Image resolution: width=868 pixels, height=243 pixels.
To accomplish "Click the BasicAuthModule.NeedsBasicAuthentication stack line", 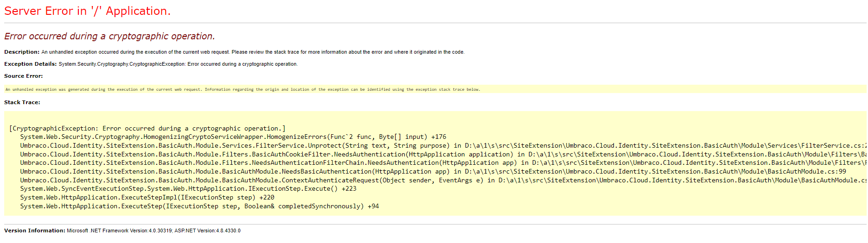I will 433,172.
